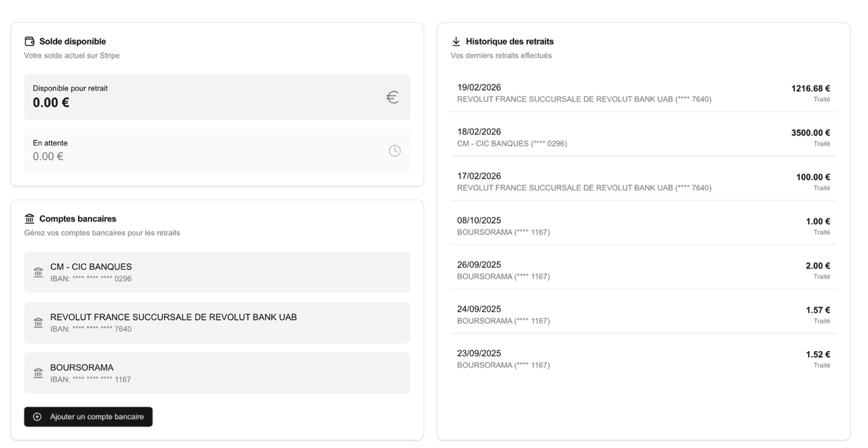Click the Traité status on the 2.00 € withdrawal
This screenshot has height=448, width=868.
coord(822,276)
